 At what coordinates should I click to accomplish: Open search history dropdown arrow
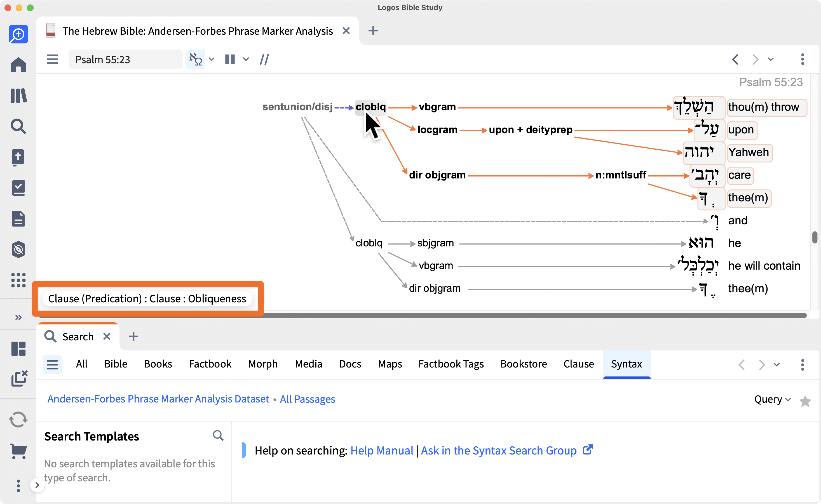[777, 365]
